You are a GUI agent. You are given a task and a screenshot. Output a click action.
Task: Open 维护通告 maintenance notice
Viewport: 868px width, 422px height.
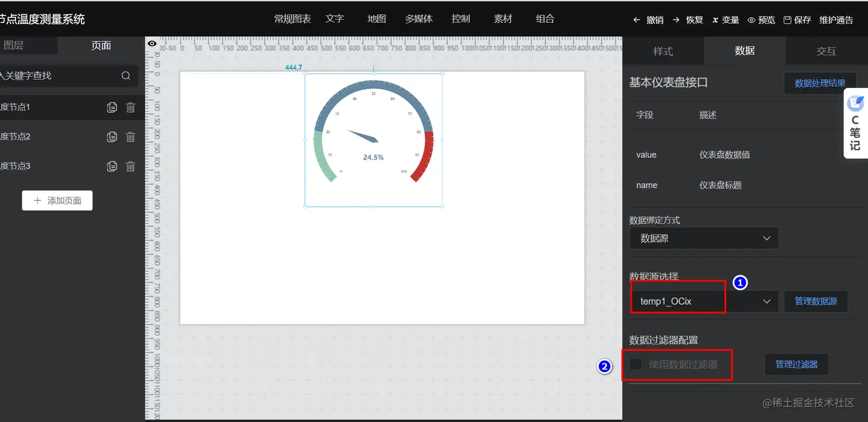pos(836,20)
